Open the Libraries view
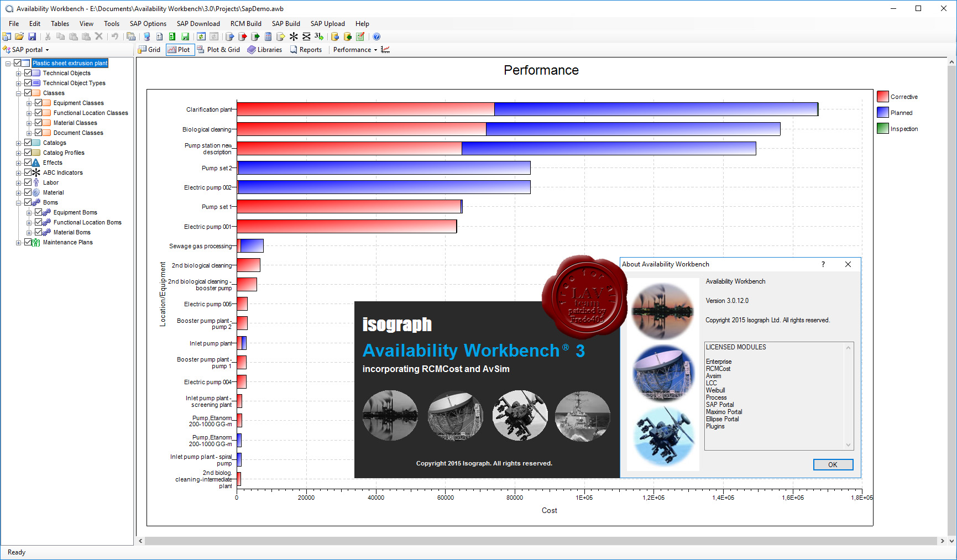The image size is (957, 560). click(x=265, y=50)
